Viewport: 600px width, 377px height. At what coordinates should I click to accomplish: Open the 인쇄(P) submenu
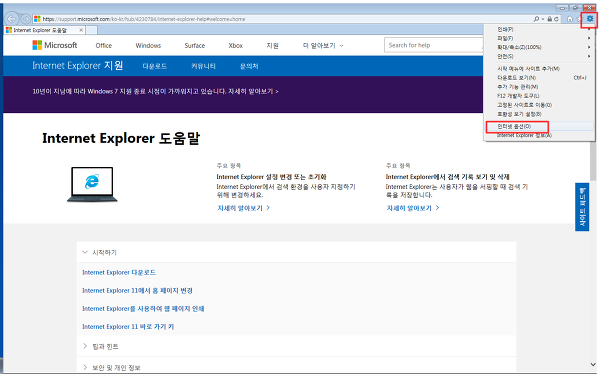click(539, 29)
